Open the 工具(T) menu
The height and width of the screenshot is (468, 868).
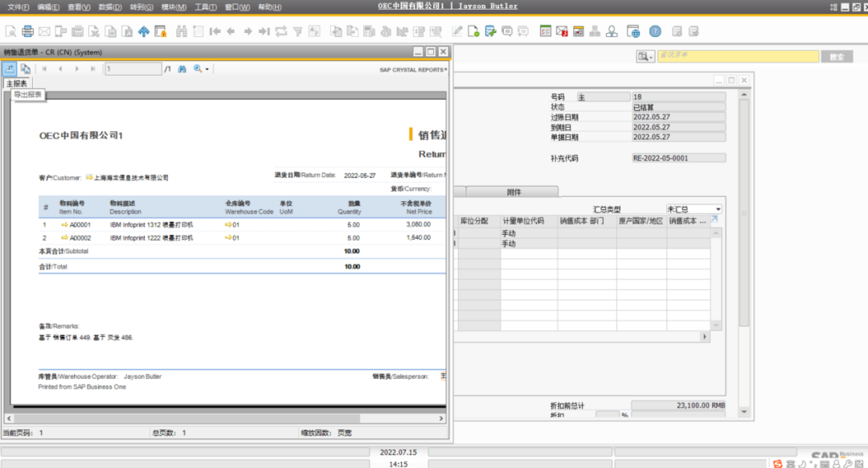pyautogui.click(x=206, y=6)
